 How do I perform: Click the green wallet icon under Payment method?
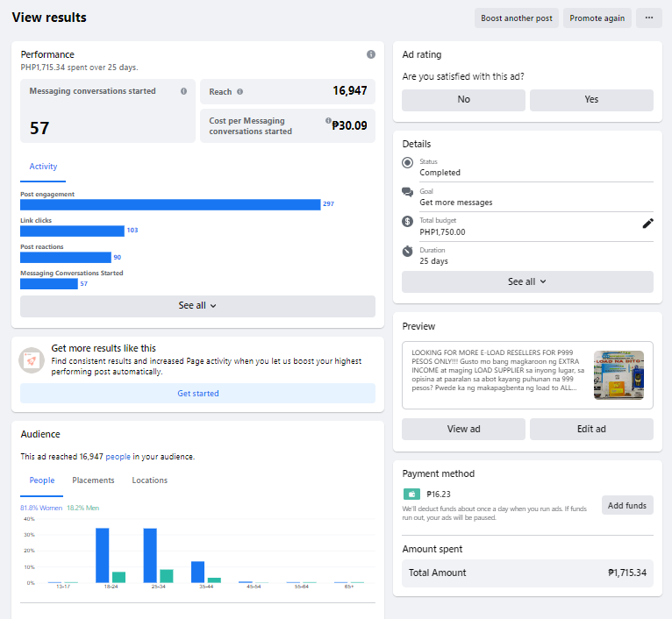click(x=411, y=494)
